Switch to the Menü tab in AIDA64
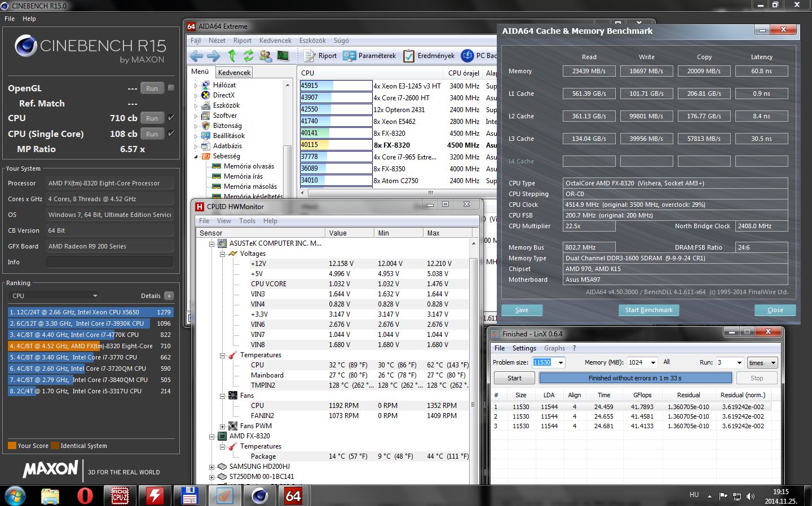 (200, 72)
